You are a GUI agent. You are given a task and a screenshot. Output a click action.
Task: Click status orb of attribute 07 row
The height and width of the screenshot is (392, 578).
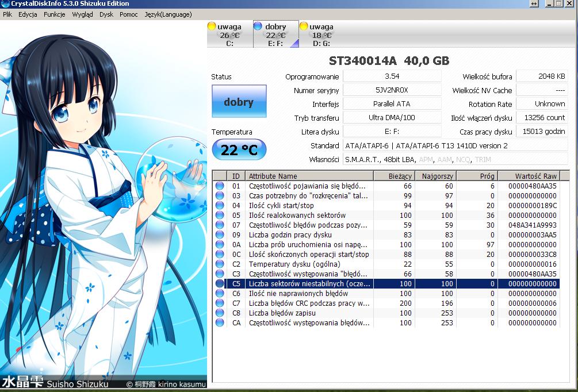click(220, 225)
